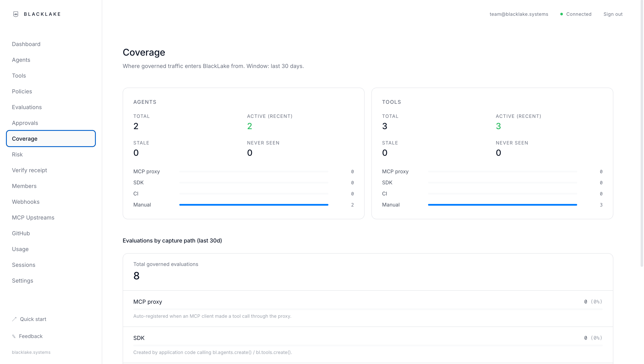Click 'Evaluations by capture path (last 30d)' heading
Image resolution: width=644 pixels, height=364 pixels.
172,241
